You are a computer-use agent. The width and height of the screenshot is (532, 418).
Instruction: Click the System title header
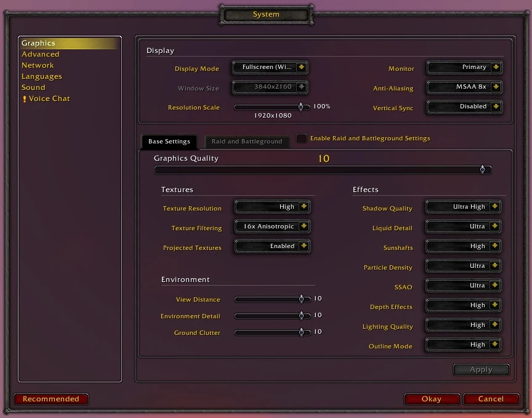[266, 15]
